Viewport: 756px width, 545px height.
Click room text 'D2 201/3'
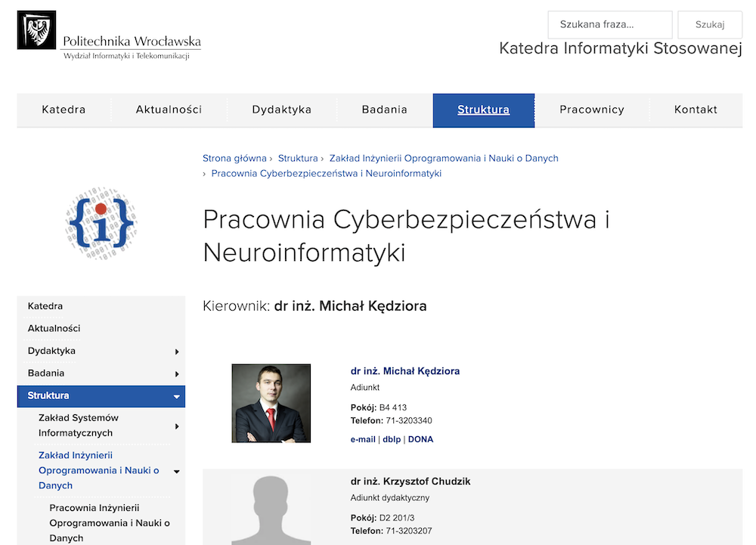click(x=397, y=518)
